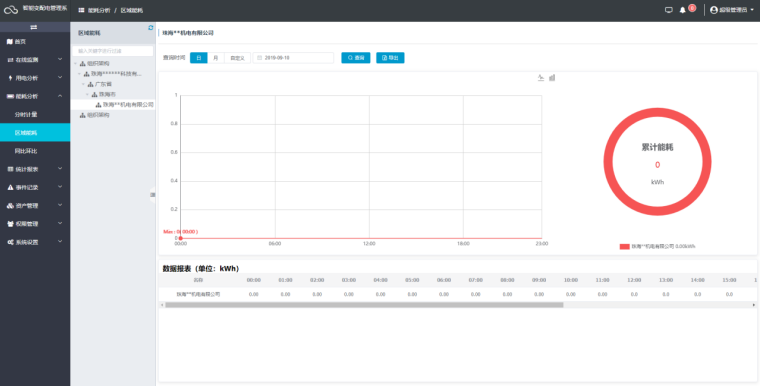Click the table scroll left arrow
Screen dimensions: 761x386
pos(162,305)
